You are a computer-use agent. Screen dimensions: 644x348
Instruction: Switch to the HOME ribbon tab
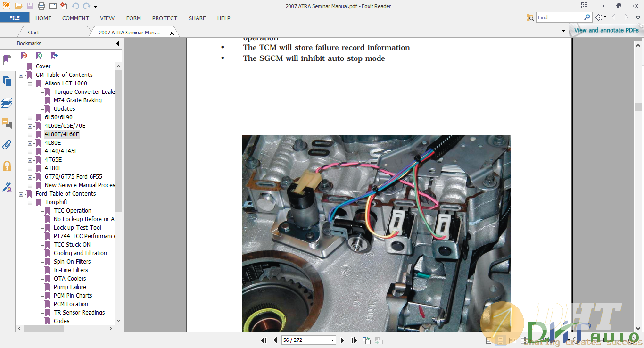coord(43,18)
